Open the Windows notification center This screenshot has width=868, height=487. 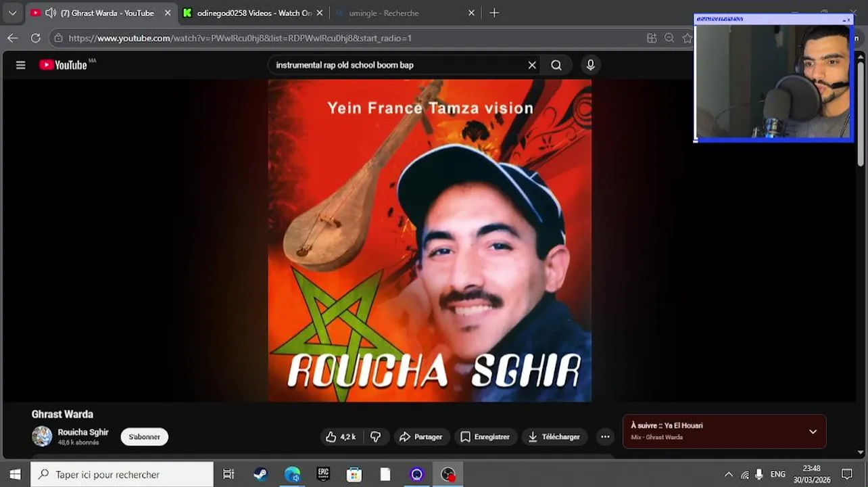coord(847,474)
